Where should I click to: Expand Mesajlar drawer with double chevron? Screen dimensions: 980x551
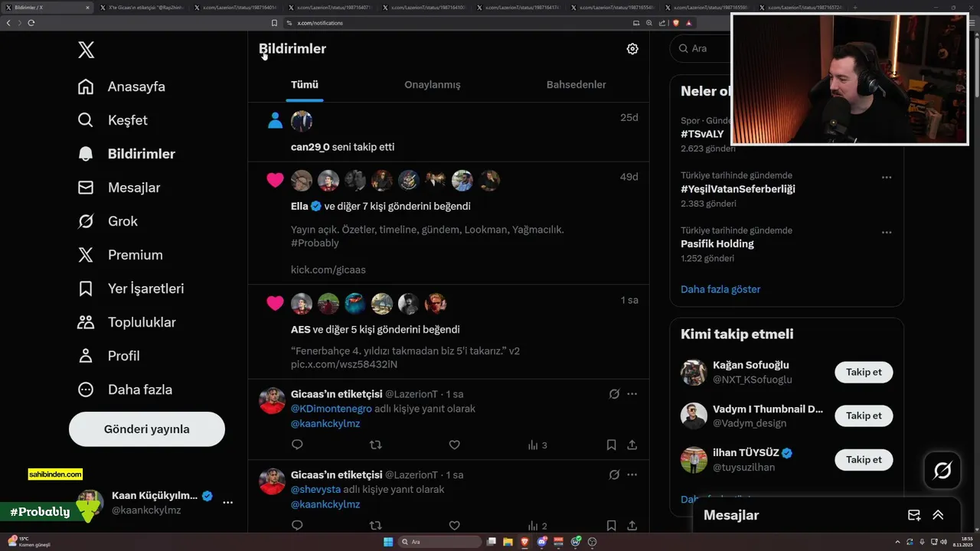point(938,515)
